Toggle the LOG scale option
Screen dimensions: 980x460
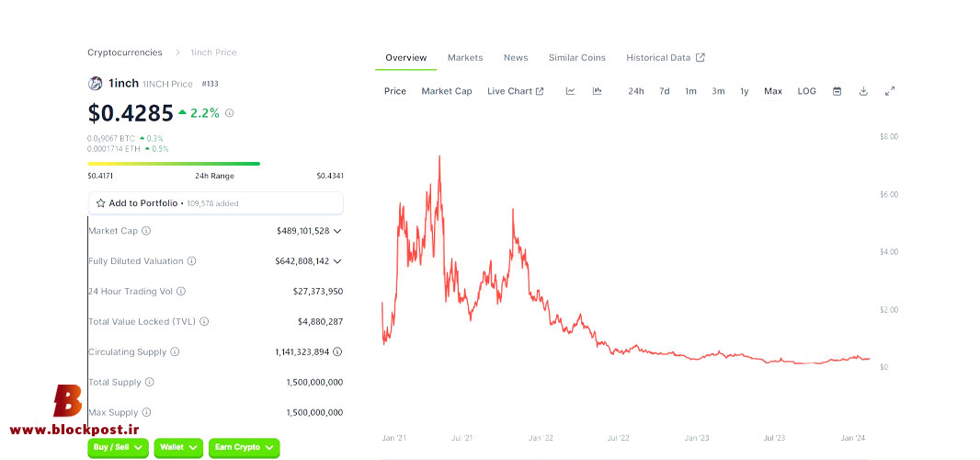pyautogui.click(x=806, y=91)
